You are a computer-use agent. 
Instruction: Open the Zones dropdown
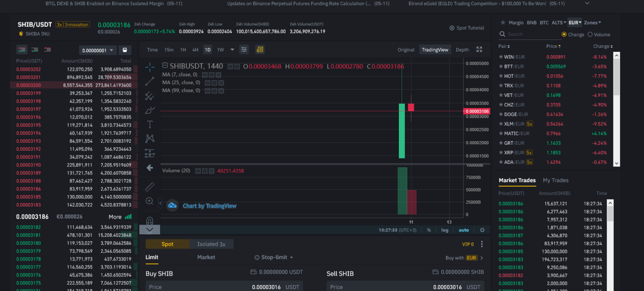click(592, 23)
